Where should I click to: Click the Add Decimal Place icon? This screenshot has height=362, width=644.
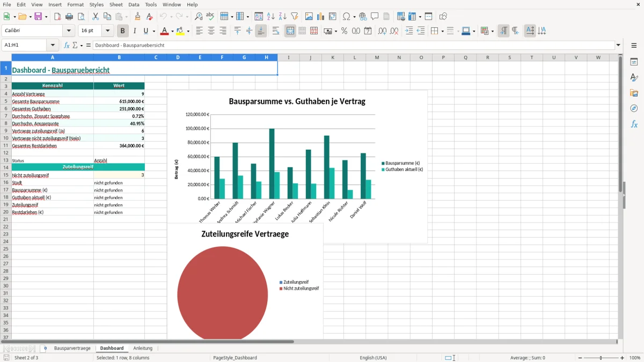click(x=382, y=31)
